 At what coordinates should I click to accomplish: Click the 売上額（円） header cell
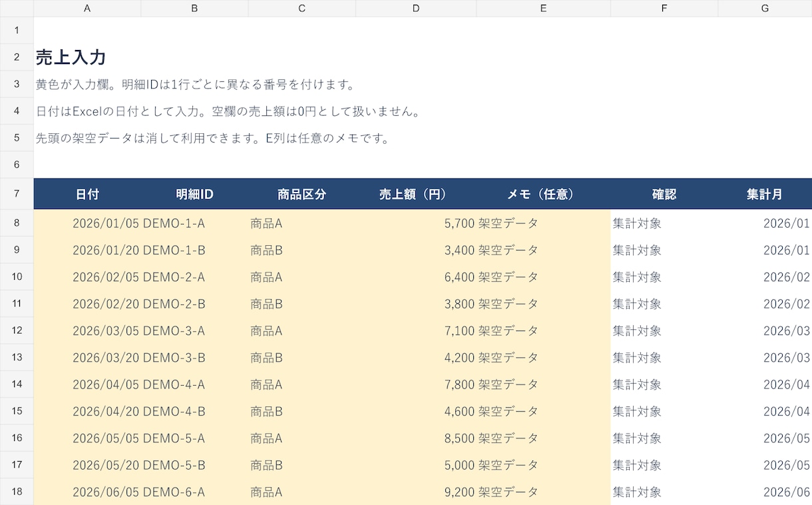(416, 194)
